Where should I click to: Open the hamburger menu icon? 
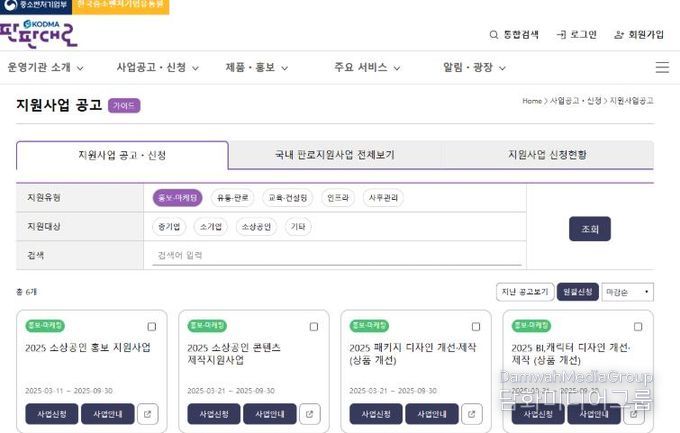click(662, 67)
